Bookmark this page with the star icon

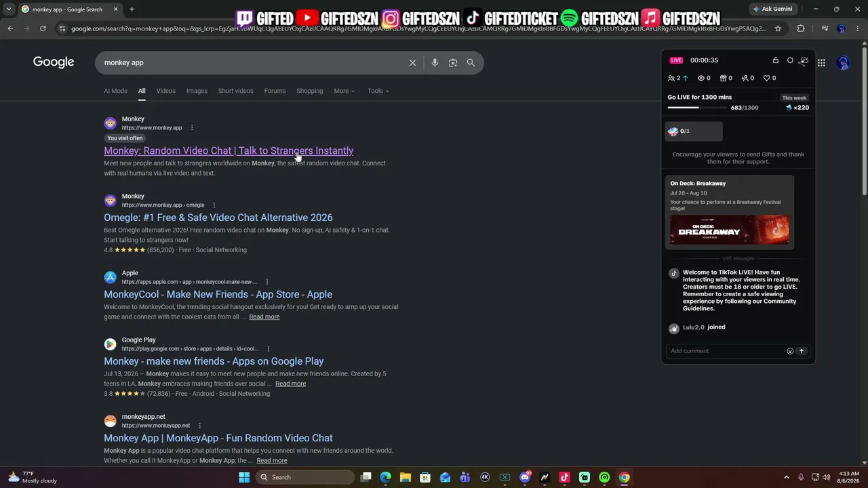pyautogui.click(x=778, y=28)
